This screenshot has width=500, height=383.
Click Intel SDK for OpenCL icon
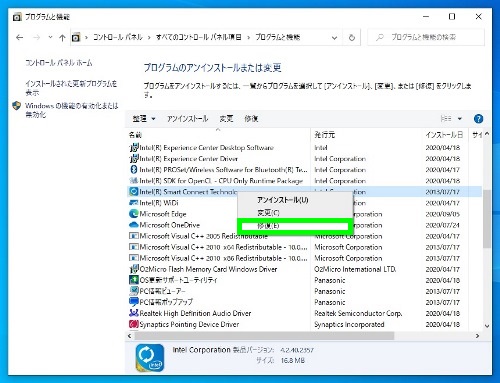[x=134, y=180]
